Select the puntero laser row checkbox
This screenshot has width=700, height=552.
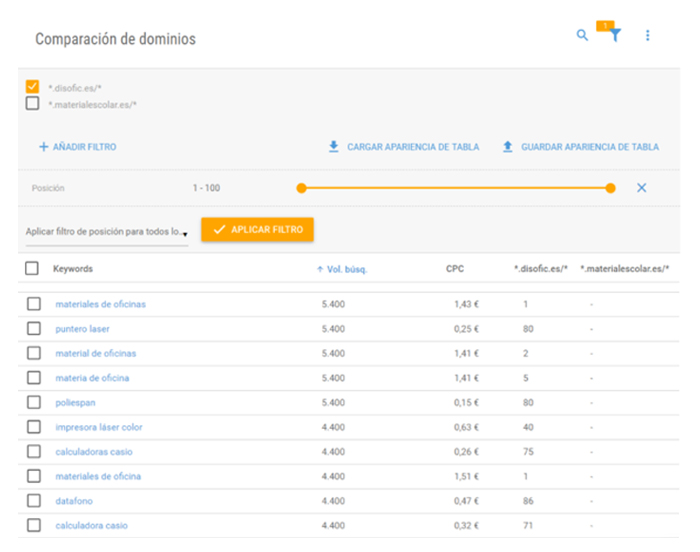[x=34, y=328]
